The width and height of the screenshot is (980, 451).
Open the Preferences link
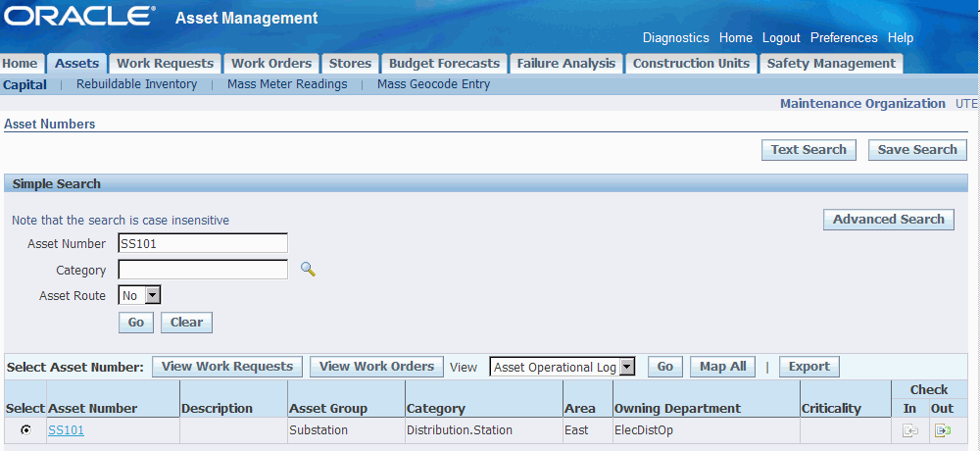pos(845,37)
